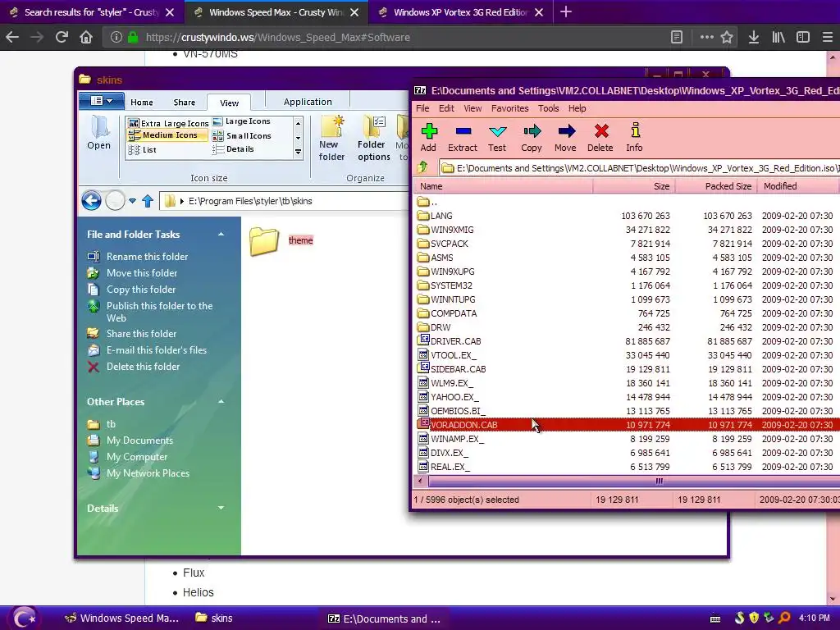Screen dimensions: 840x630
Task: Open Firefox library icon
Action: (778, 37)
